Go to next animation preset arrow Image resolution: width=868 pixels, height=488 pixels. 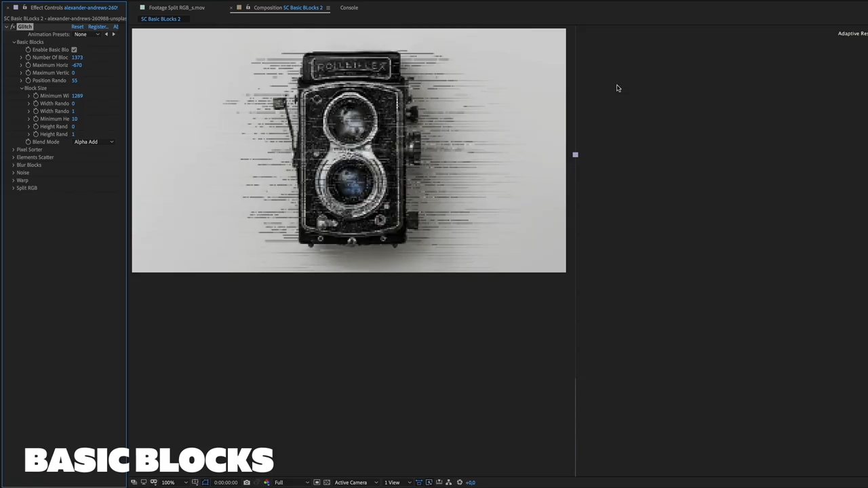coord(113,34)
